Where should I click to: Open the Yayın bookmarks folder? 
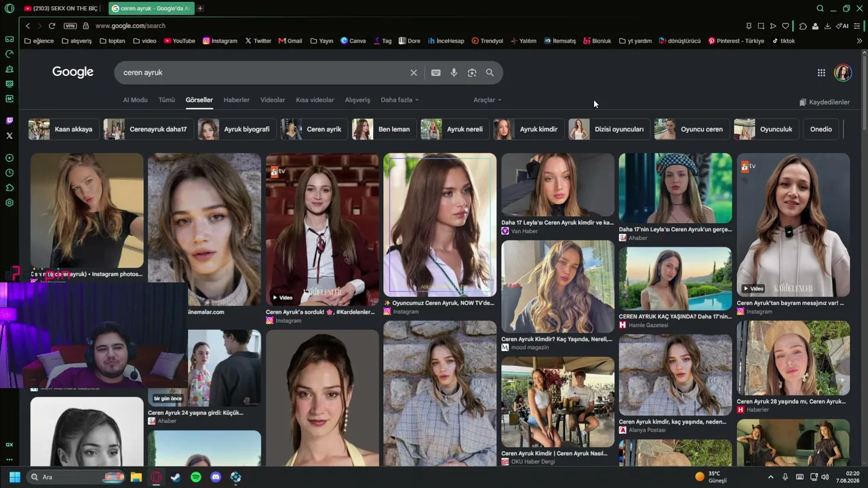click(x=321, y=41)
